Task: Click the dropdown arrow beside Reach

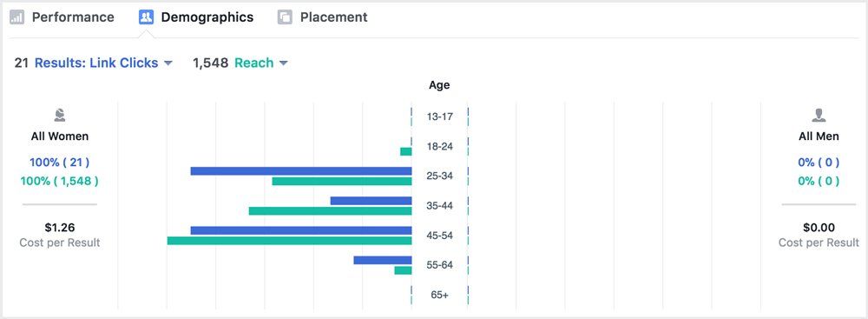Action: click(x=284, y=63)
